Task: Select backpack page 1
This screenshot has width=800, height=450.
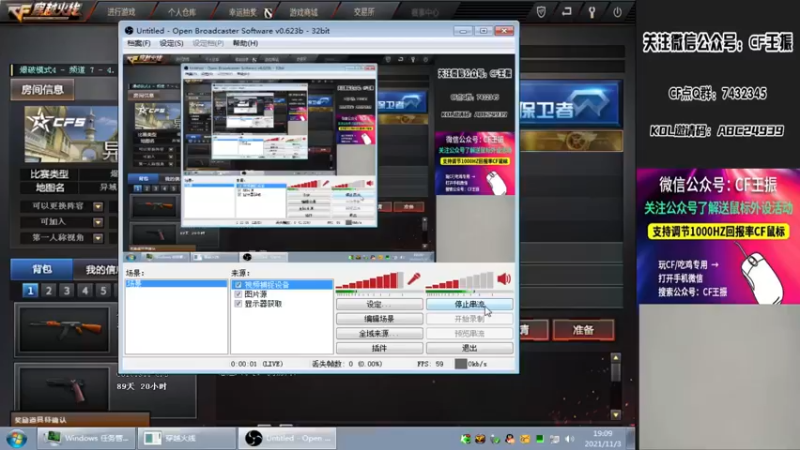Action: point(30,291)
